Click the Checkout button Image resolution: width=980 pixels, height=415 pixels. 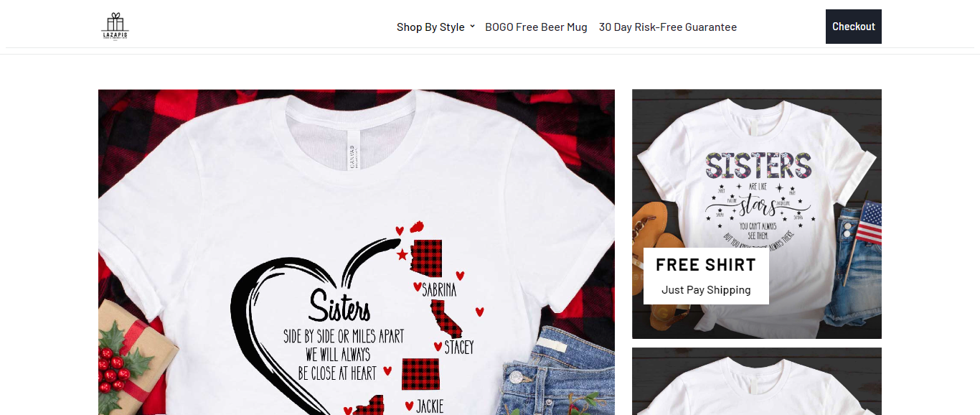(854, 27)
